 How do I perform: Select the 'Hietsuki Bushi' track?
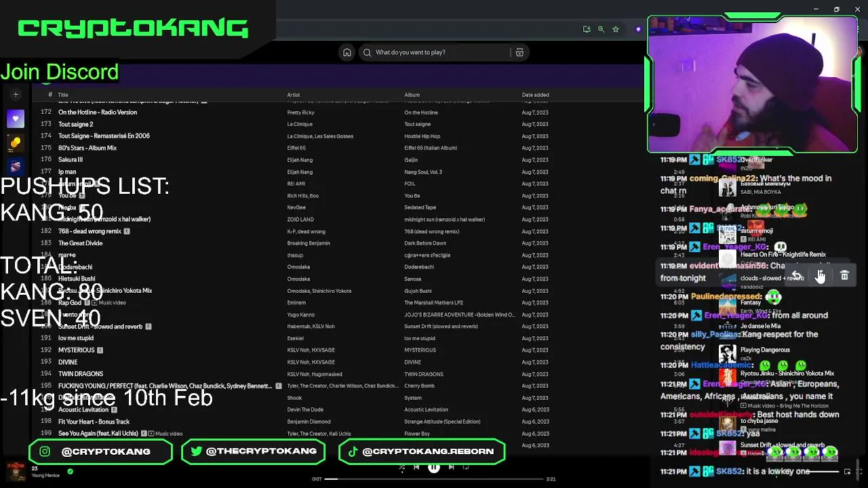coord(77,279)
